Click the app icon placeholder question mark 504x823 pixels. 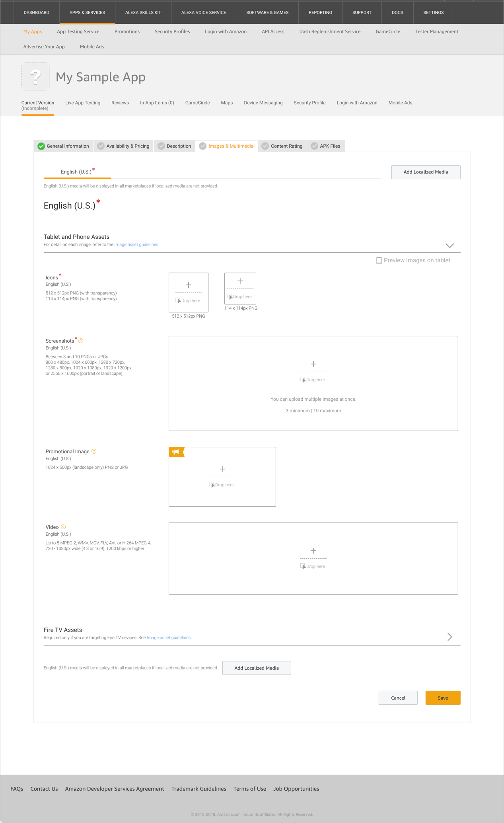35,76
